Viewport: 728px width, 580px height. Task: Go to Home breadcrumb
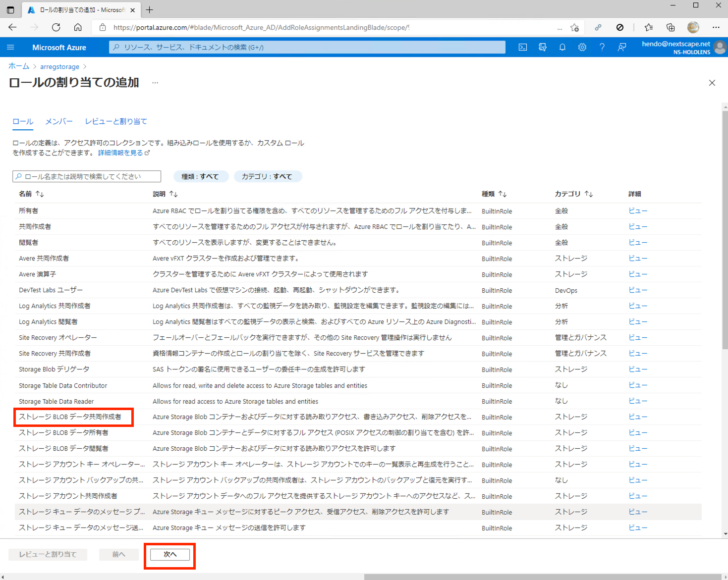click(19, 66)
